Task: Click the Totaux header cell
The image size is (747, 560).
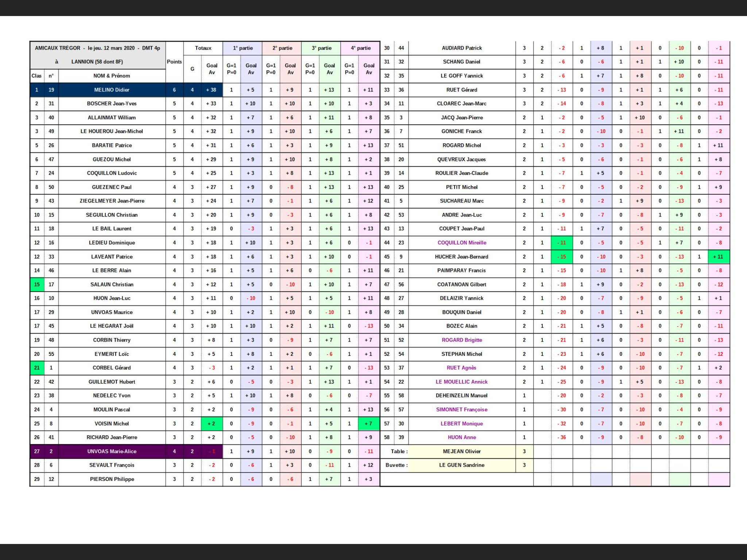Action: (203, 48)
